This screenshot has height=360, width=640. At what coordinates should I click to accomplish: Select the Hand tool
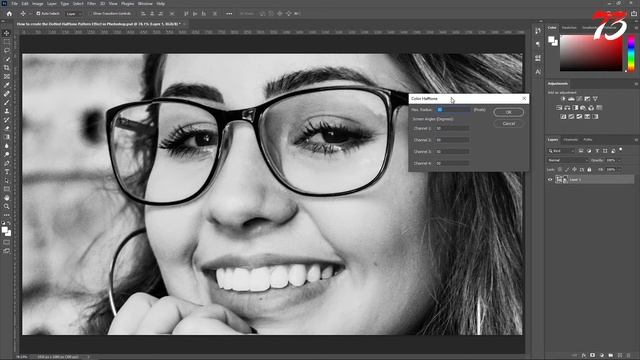coord(7,198)
